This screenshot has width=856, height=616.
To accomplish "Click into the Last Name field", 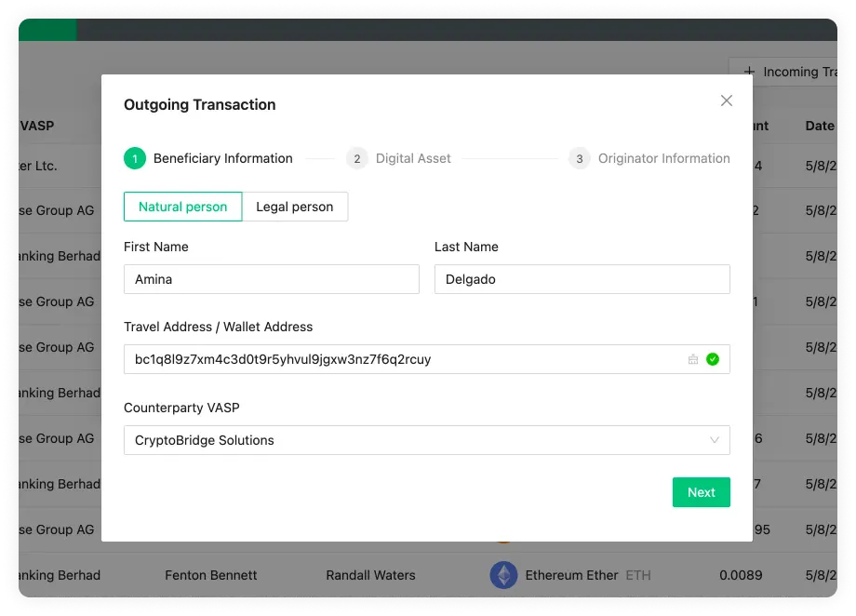I will pyautogui.click(x=582, y=279).
